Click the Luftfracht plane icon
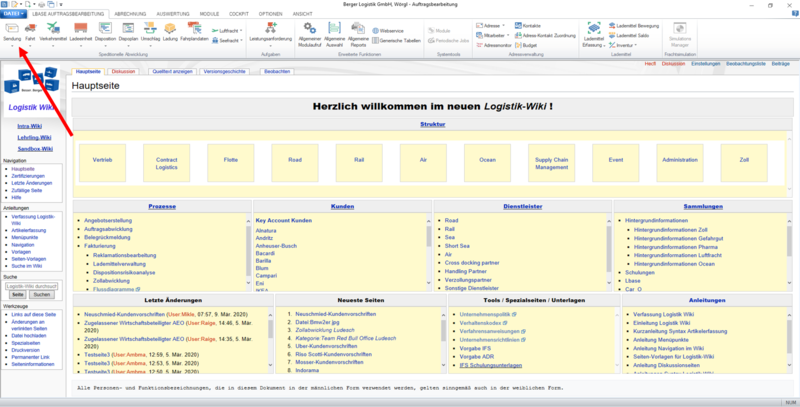The height and width of the screenshot is (407, 800). 215,31
